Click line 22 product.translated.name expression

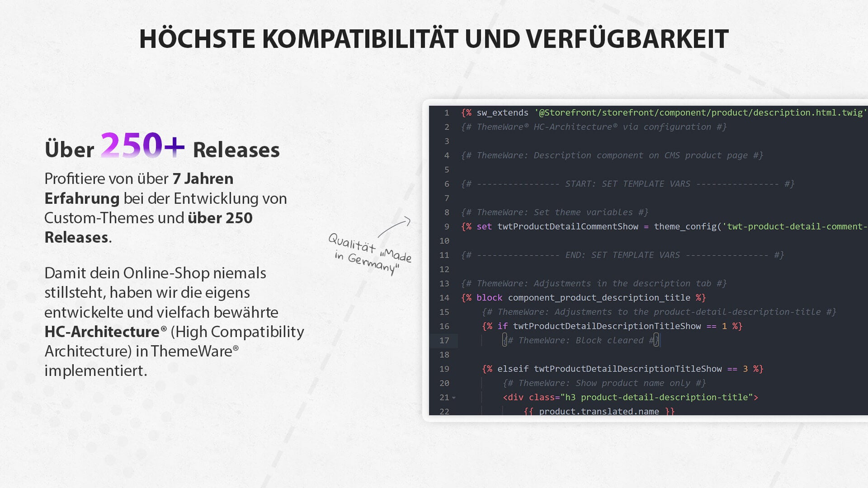coord(599,411)
